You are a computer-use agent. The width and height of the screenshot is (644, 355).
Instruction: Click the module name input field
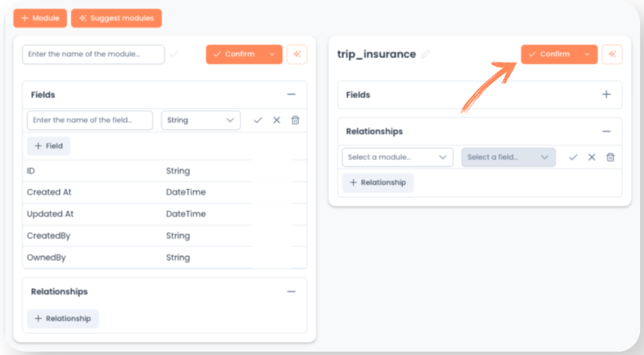[93, 54]
